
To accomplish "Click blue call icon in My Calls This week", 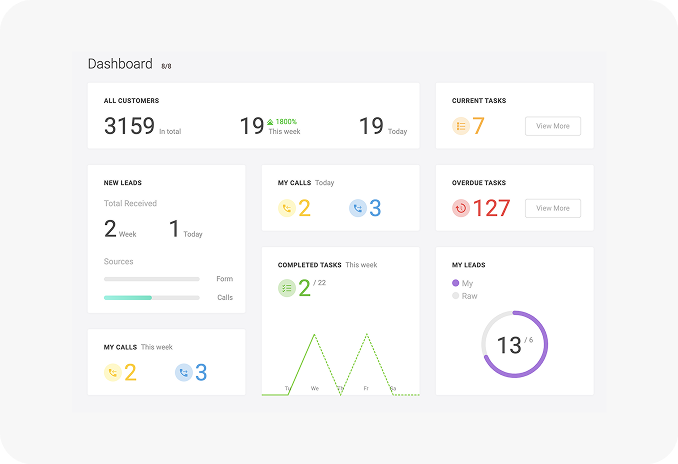I will click(184, 372).
